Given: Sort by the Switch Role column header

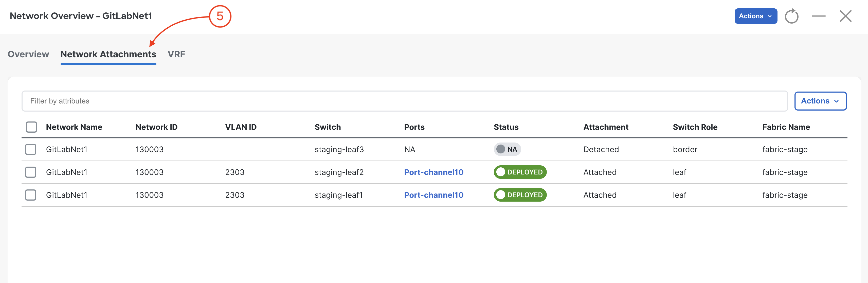Looking at the screenshot, I should (x=695, y=127).
